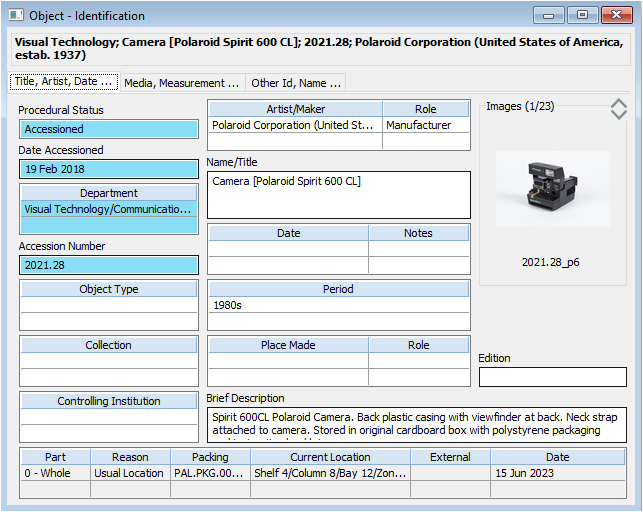Maximize the Object - Identification window
643x512 pixels.
(582, 15)
